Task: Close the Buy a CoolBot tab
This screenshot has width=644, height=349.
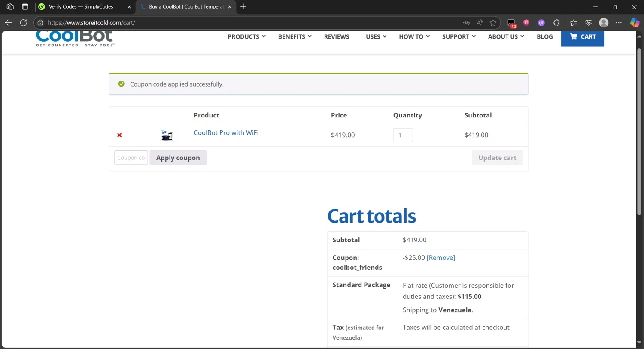Action: [x=229, y=7]
